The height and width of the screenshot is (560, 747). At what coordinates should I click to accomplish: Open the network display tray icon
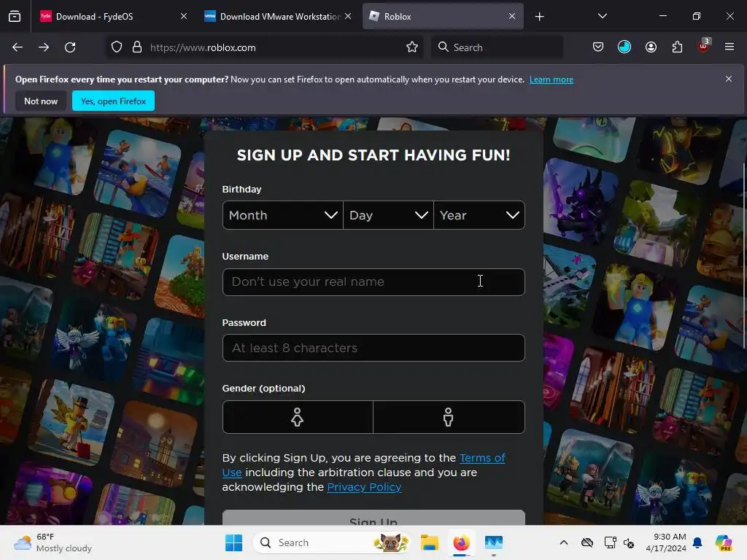pos(610,542)
